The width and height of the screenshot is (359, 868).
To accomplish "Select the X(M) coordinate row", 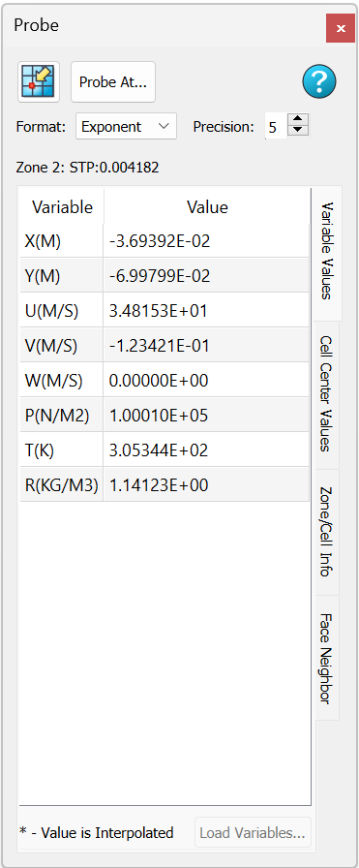I will [165, 241].
